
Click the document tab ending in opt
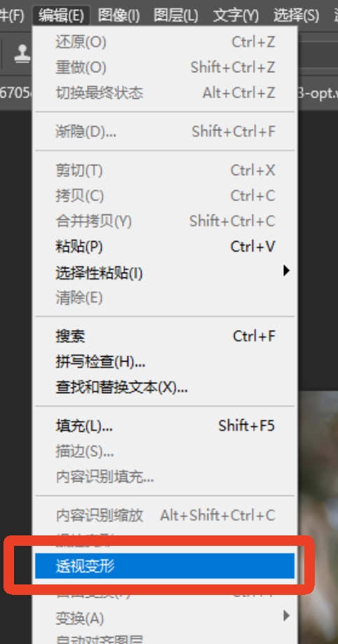[x=318, y=93]
